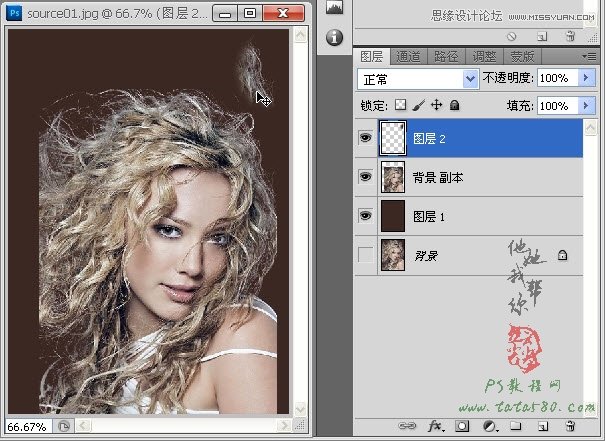The width and height of the screenshot is (605, 441).
Task: Click the lock all padlock icon
Action: (455, 105)
